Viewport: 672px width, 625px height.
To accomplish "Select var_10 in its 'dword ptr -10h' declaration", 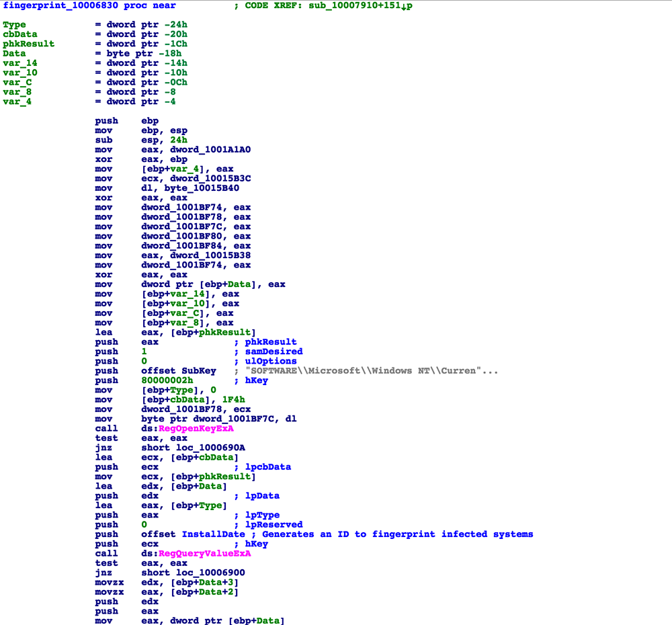I will (19, 73).
